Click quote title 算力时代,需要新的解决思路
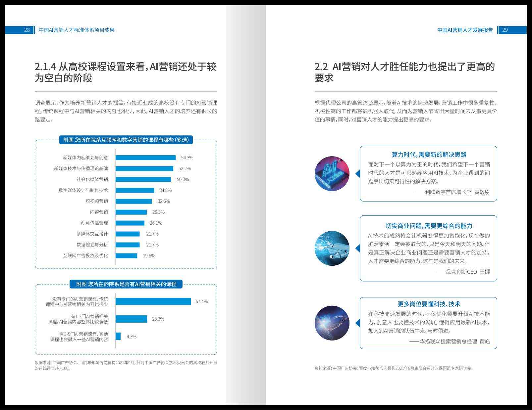The height and width of the screenshot is (410, 532). pyautogui.click(x=429, y=155)
